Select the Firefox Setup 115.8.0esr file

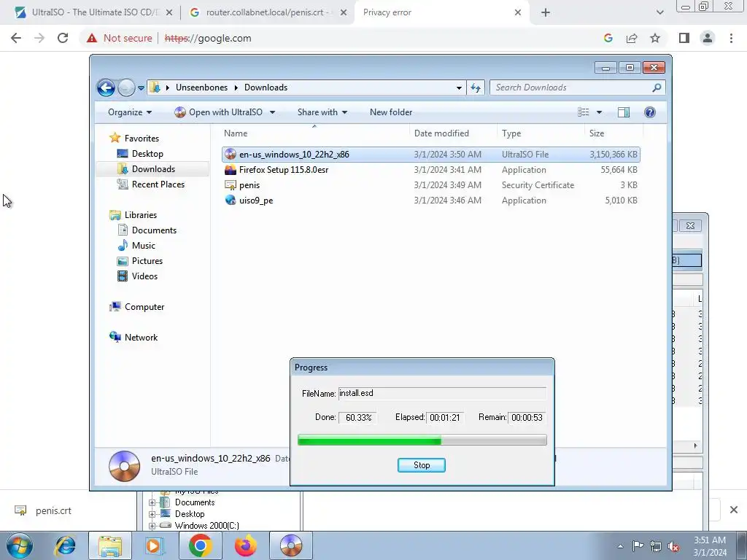point(430,169)
